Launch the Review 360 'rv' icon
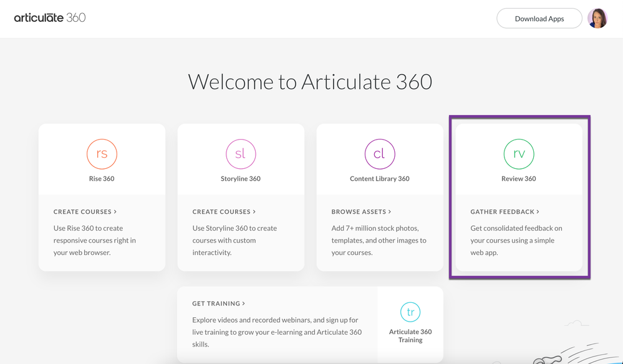 pyautogui.click(x=519, y=154)
